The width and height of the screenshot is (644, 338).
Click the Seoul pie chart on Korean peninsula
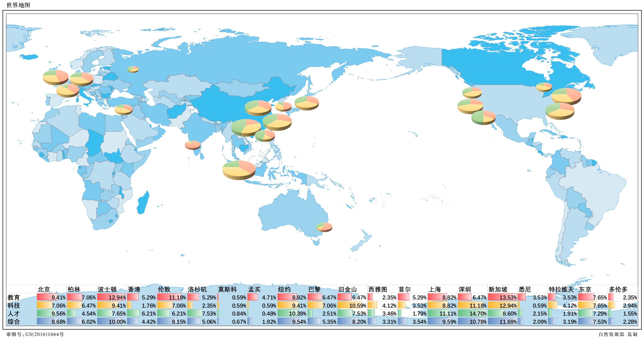[283, 106]
